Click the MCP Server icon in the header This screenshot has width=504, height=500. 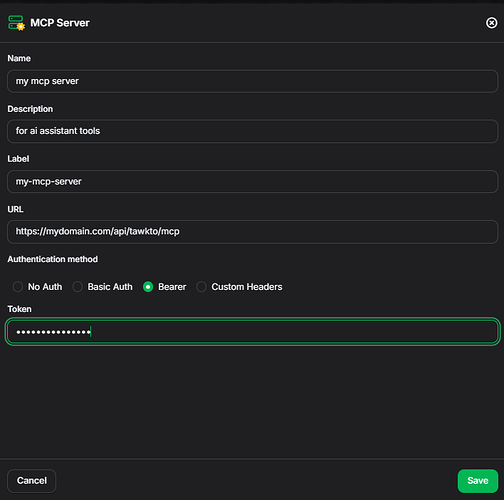coord(16,23)
